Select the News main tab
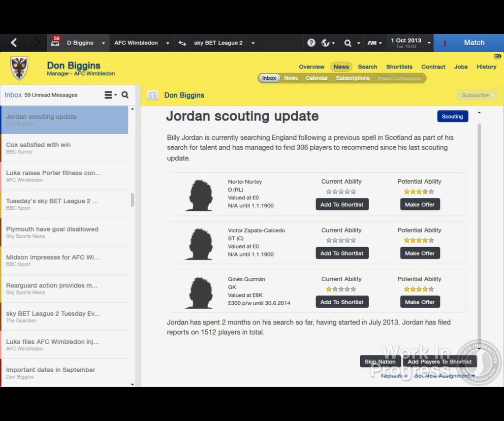This screenshot has height=421, width=504. [x=341, y=66]
